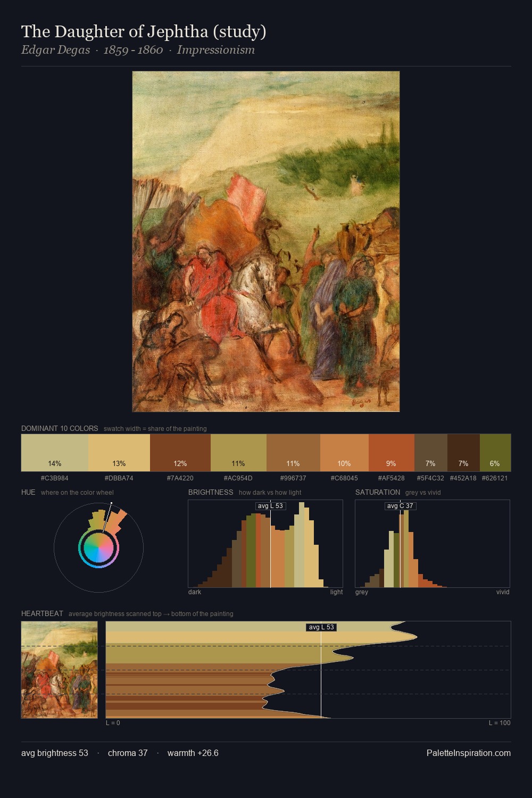Click the 'L = 100' heartbeat axis label
The width and height of the screenshot is (532, 798).
point(500,723)
